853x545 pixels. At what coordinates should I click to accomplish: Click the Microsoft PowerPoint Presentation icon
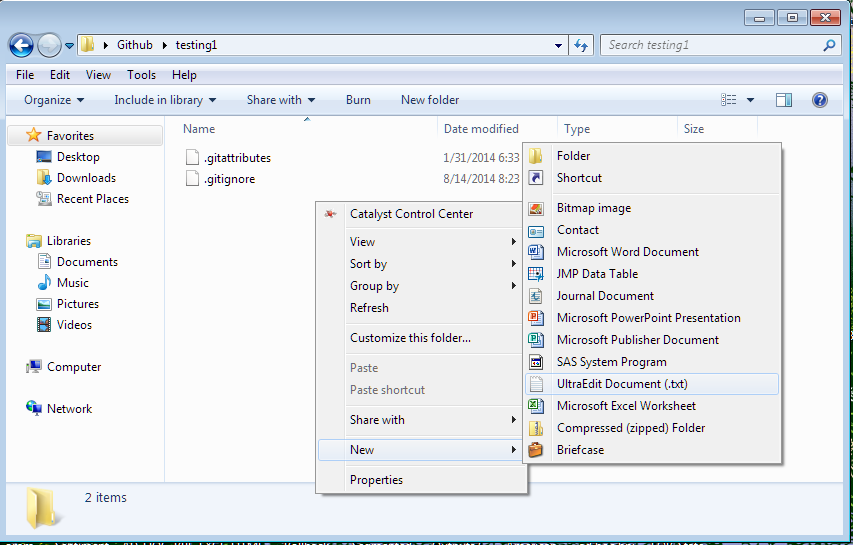coord(536,318)
